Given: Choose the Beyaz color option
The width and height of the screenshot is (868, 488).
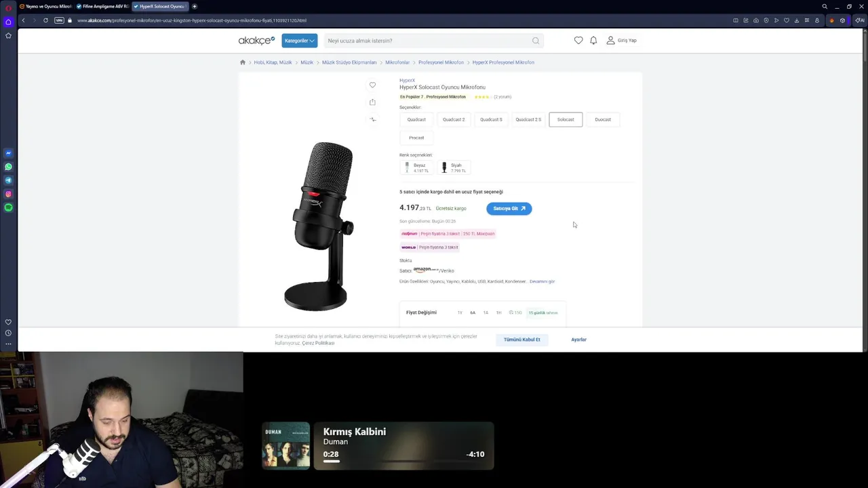Looking at the screenshot, I should [x=416, y=167].
